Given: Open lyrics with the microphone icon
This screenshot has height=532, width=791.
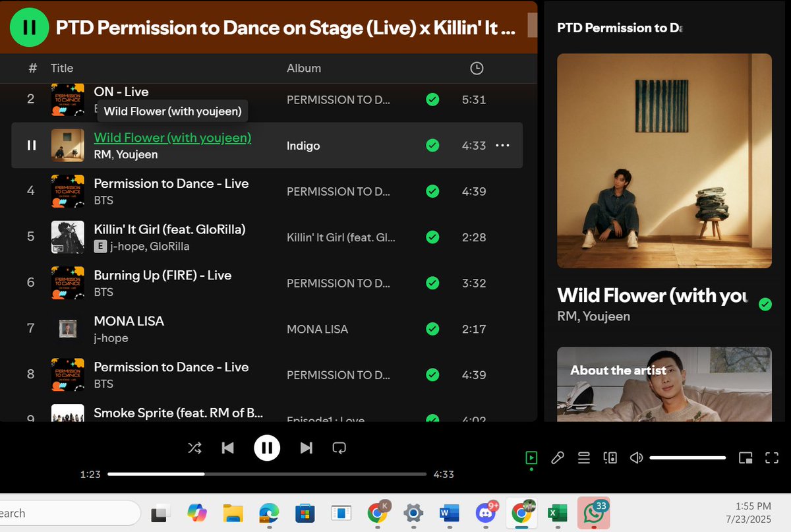Looking at the screenshot, I should point(558,458).
